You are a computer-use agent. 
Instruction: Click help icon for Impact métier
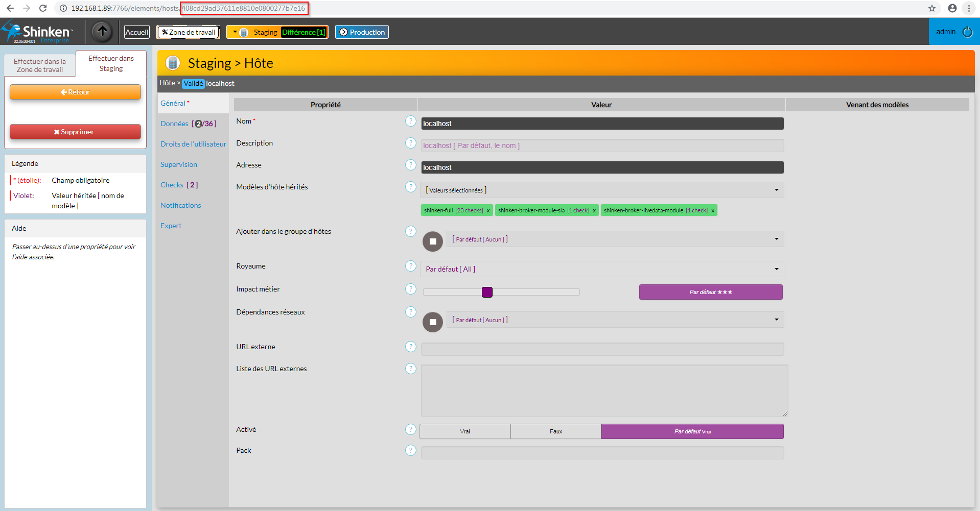(x=410, y=289)
